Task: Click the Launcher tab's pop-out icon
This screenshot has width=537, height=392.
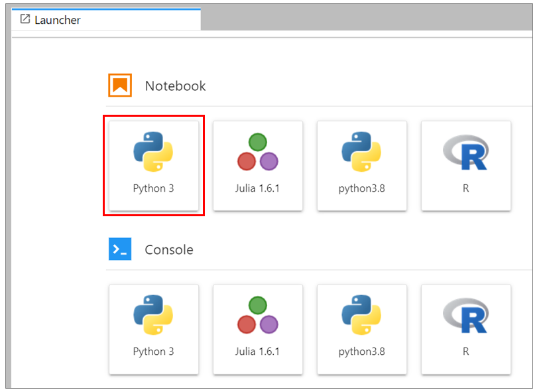Action: [x=25, y=19]
